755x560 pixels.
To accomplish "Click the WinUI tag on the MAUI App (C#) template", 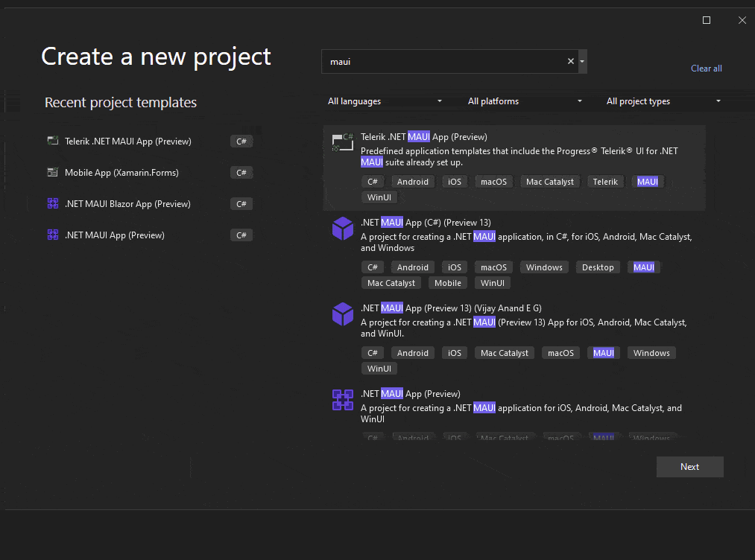I will tap(492, 283).
